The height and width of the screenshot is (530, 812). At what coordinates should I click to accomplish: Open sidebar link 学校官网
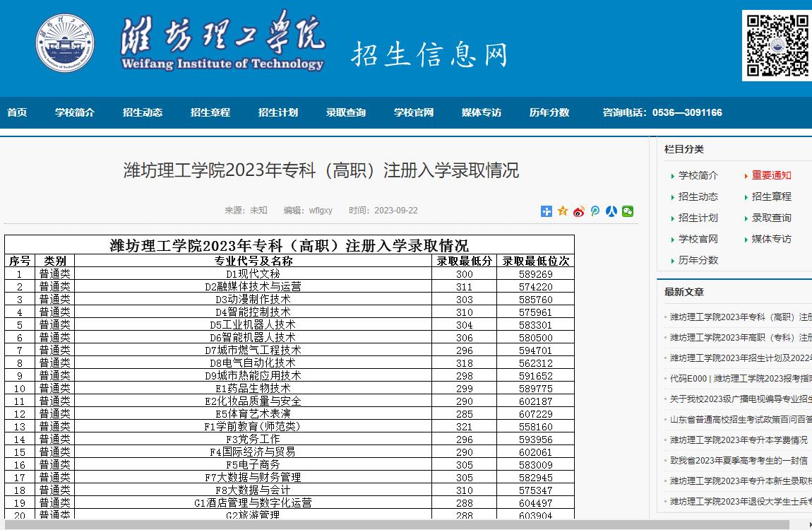[698, 240]
